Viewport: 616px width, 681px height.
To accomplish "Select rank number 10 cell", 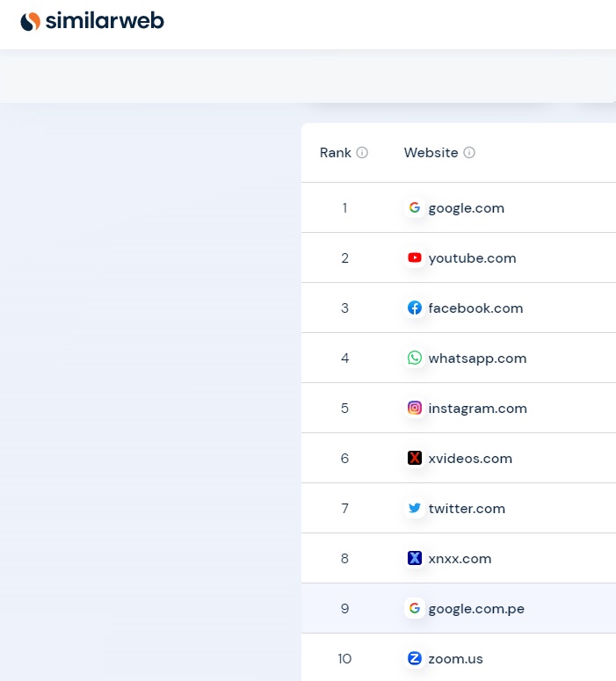I will [344, 658].
